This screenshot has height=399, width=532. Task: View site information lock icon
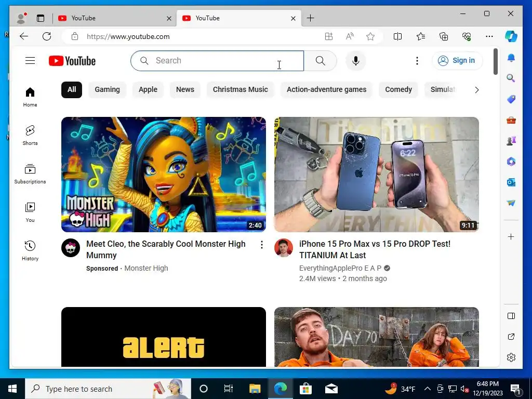75,36
